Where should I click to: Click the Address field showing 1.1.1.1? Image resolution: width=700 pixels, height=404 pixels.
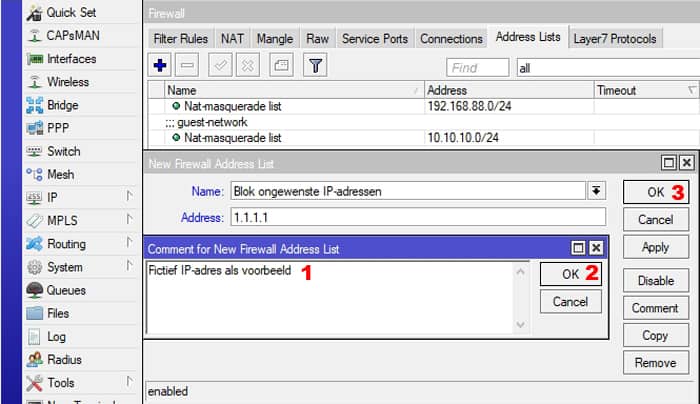[418, 217]
